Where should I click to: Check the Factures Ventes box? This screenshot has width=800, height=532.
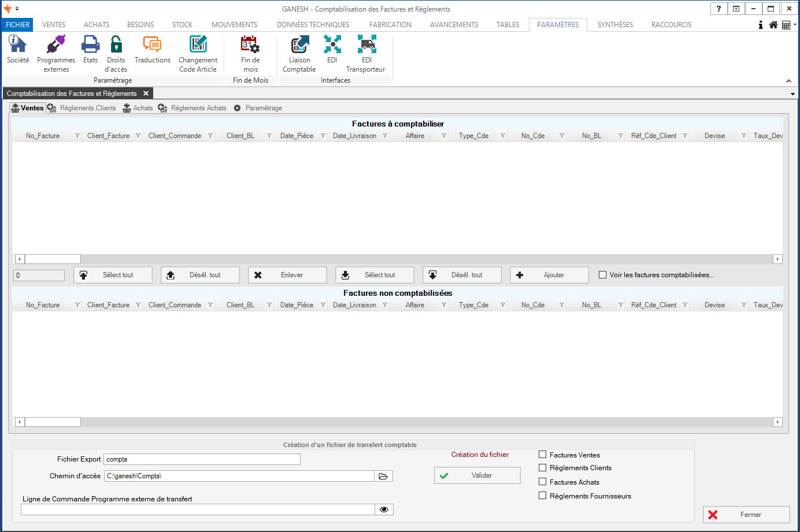pyautogui.click(x=542, y=455)
